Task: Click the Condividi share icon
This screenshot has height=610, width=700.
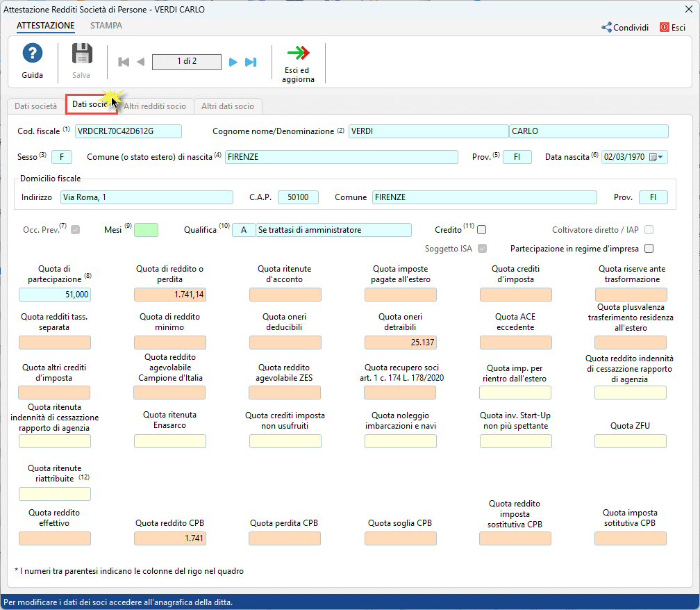Action: [x=606, y=28]
